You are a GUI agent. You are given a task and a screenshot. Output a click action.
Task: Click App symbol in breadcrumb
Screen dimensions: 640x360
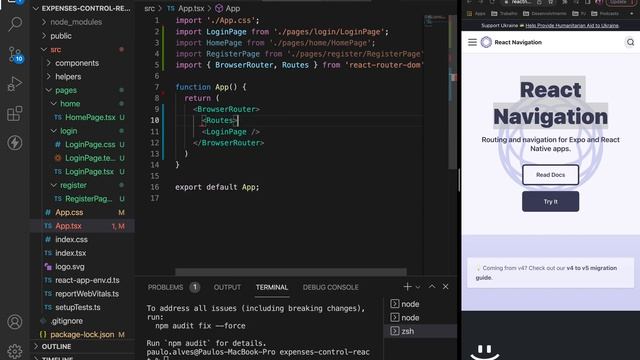click(233, 9)
